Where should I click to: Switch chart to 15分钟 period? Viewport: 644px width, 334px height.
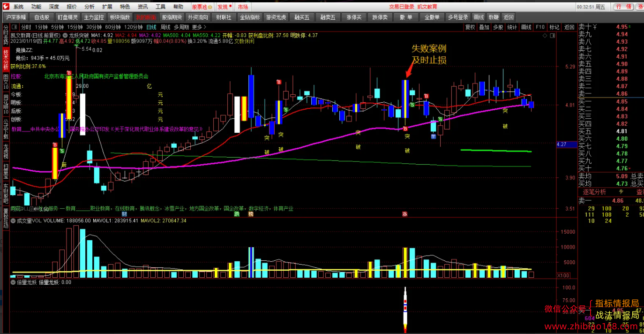(x=75, y=27)
